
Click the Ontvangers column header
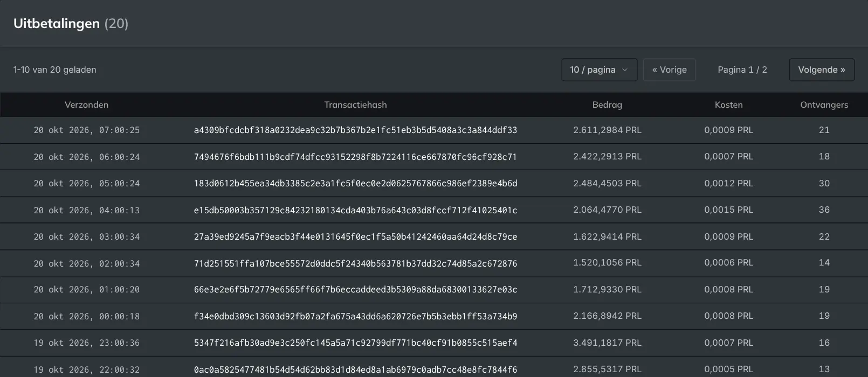click(824, 105)
